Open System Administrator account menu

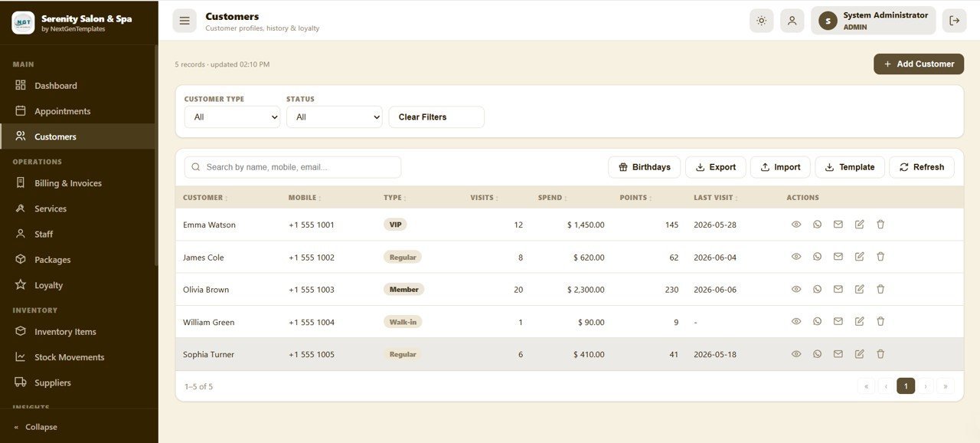pyautogui.click(x=874, y=21)
